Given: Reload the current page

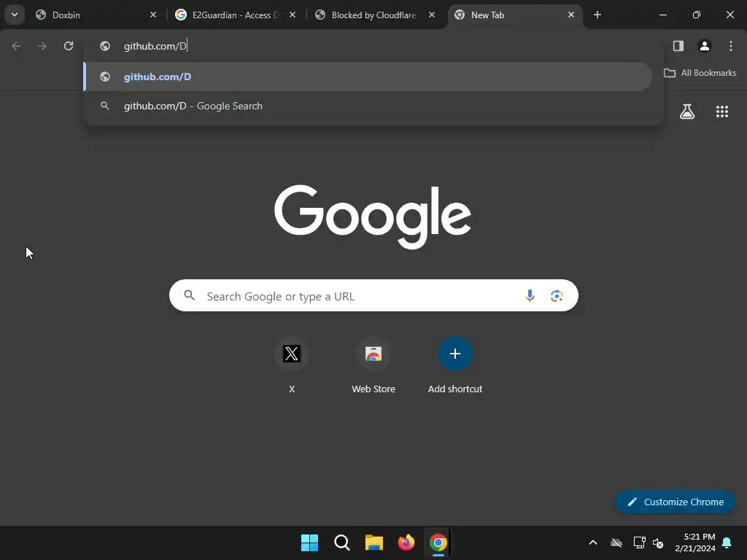Looking at the screenshot, I should pyautogui.click(x=69, y=46).
